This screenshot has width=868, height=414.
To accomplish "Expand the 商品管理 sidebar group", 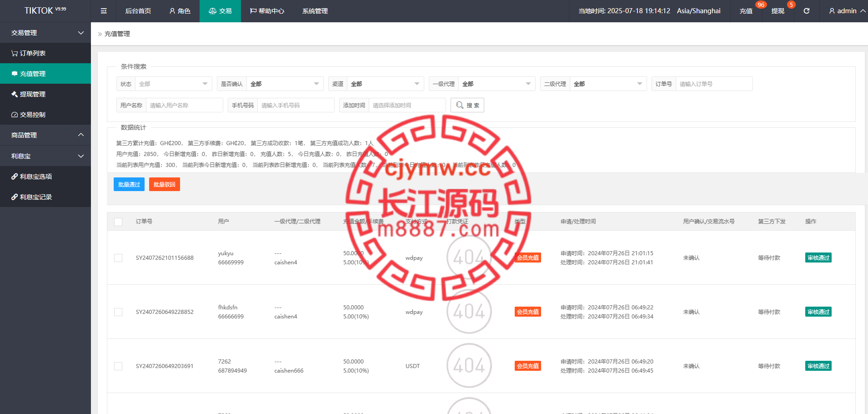I will [x=45, y=135].
